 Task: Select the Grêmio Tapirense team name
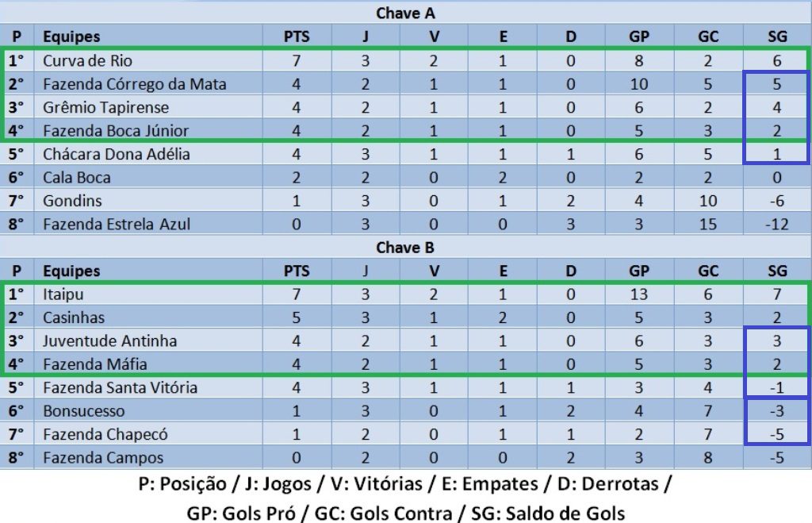105,107
